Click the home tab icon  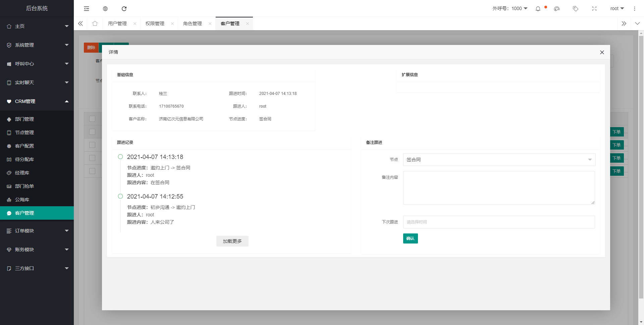click(x=95, y=23)
